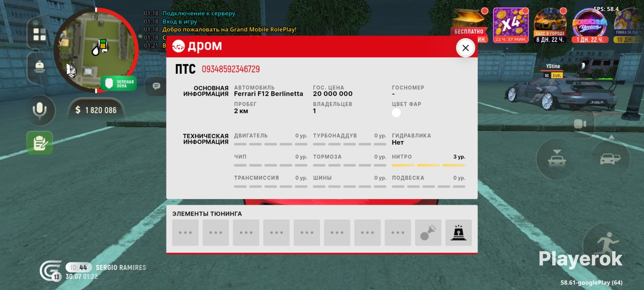Tap the green 'ЗЕЛЕНАЯ ЗОНА' shield badge
Image resolution: width=644 pixels, height=290 pixels.
[x=119, y=84]
